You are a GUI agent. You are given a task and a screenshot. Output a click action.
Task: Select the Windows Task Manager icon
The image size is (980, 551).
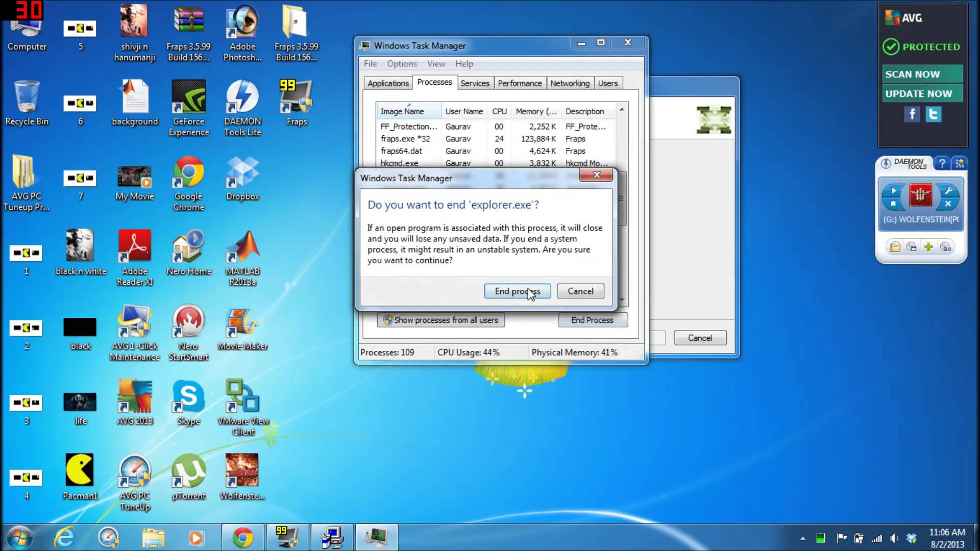[367, 45]
